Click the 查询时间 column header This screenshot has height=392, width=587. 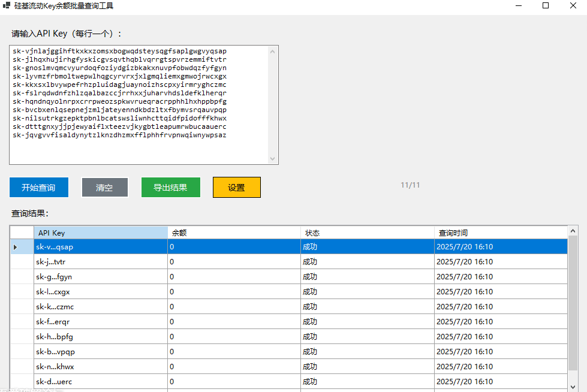pos(500,233)
